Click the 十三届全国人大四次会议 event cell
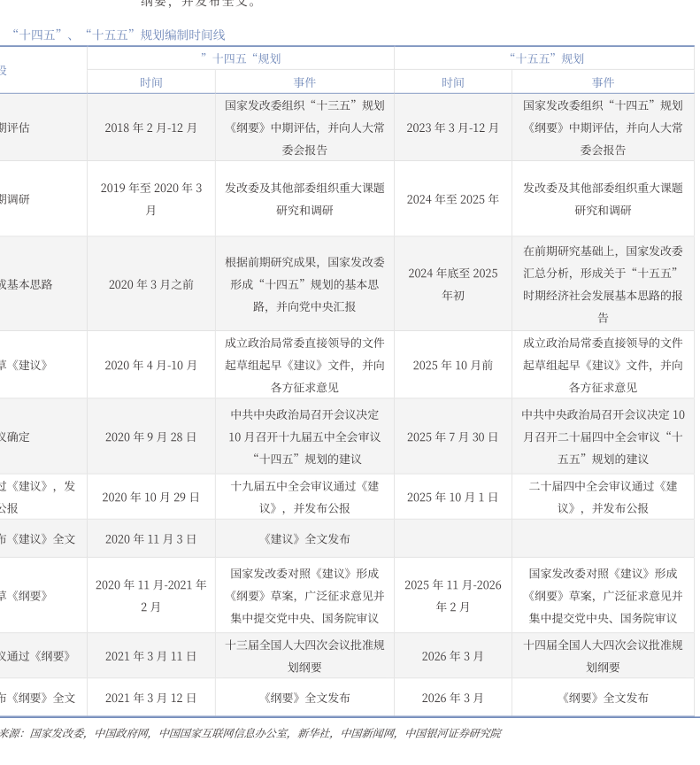Screen dimensions: 700x765 304,656
